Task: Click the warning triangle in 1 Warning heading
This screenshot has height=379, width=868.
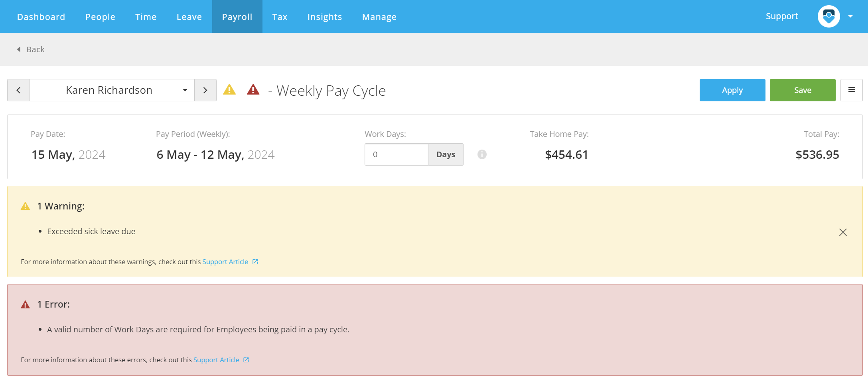Action: click(25, 206)
